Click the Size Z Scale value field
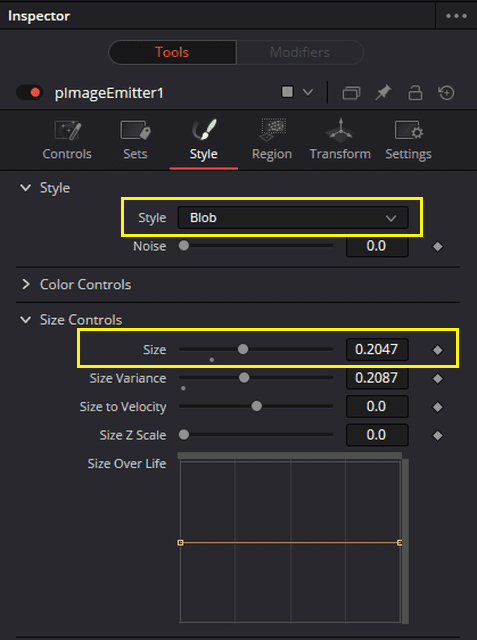This screenshot has width=477, height=640. pos(377,435)
